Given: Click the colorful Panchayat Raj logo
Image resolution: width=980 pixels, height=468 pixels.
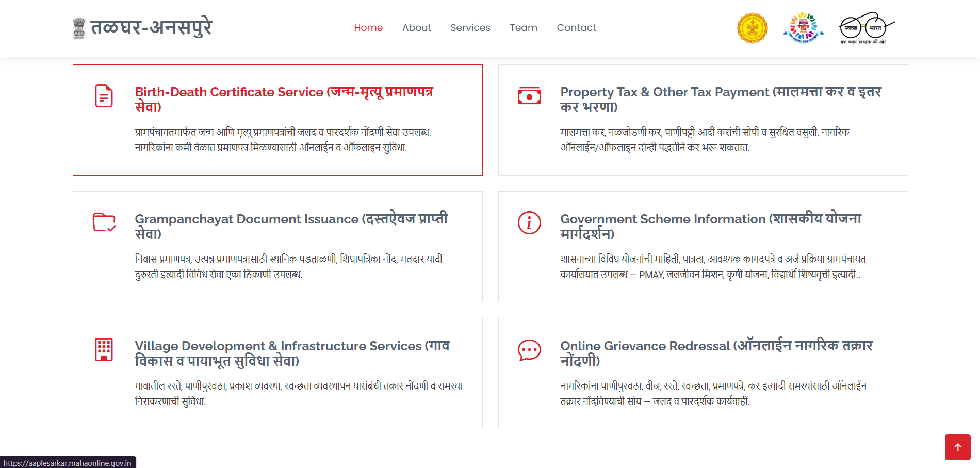Looking at the screenshot, I should pyautogui.click(x=803, y=28).
